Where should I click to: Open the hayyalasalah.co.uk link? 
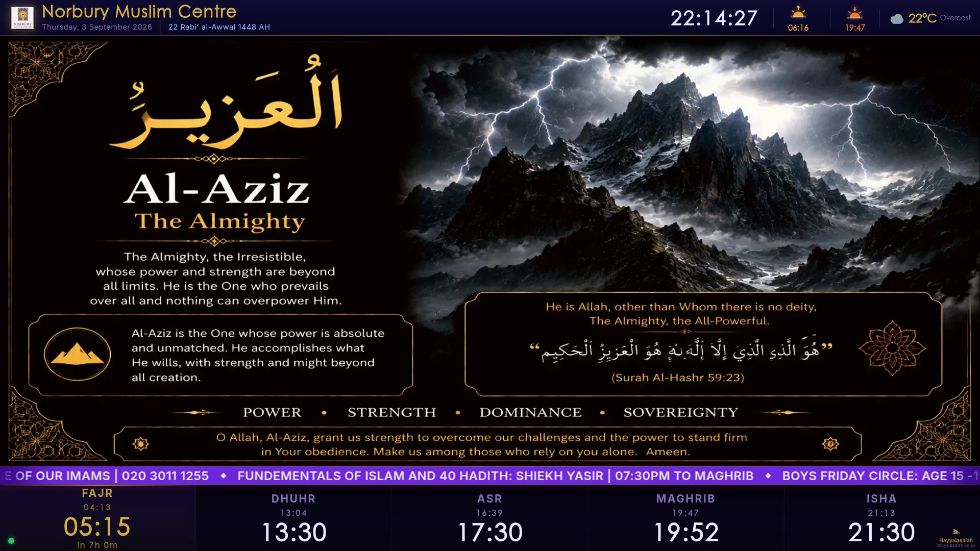tap(955, 545)
